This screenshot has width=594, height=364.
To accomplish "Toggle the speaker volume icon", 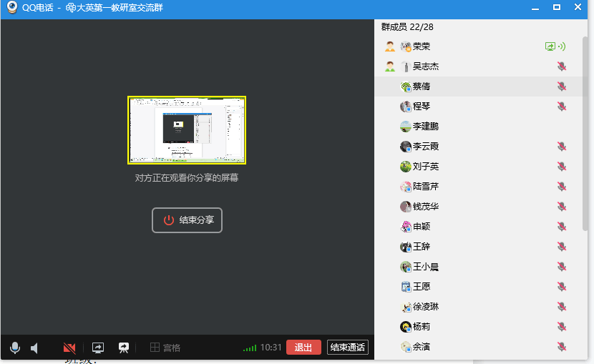I will coord(34,348).
